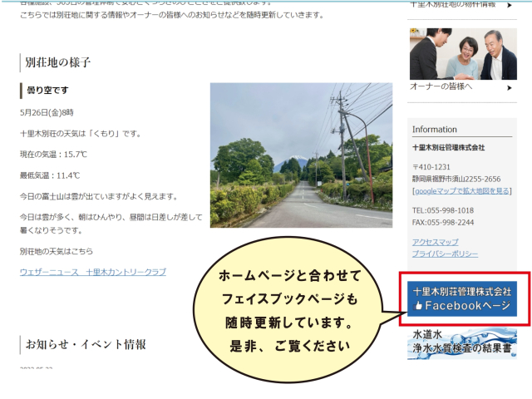Open the プライバシーポリシー link
The height and width of the screenshot is (399, 532).
pyautogui.click(x=445, y=254)
